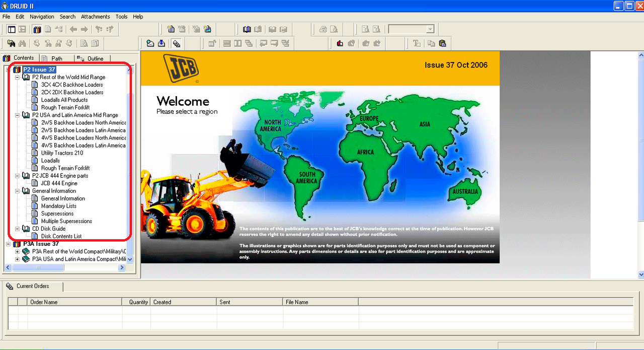The height and width of the screenshot is (350, 644).
Task: Collapse the P3A Issue 37 root node
Action: 9,244
